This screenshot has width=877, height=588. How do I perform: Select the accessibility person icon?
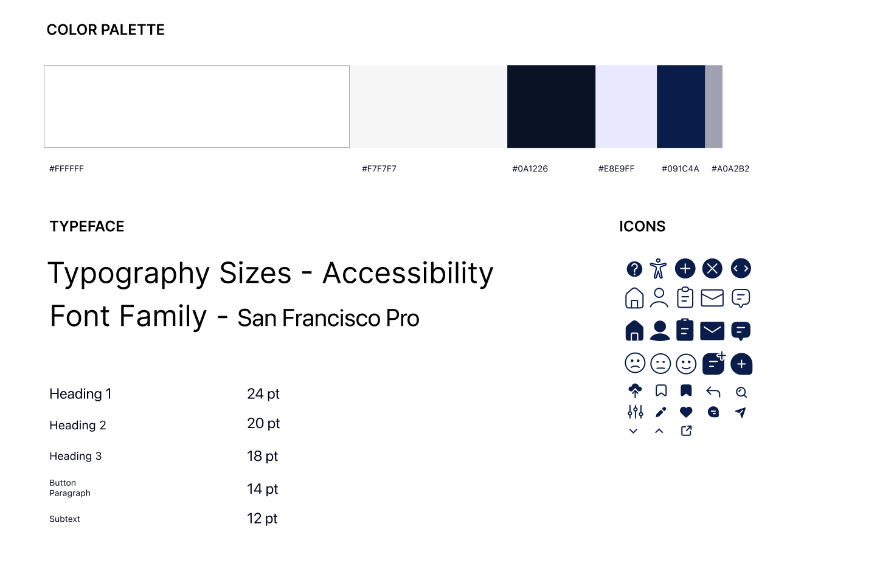pos(658,268)
